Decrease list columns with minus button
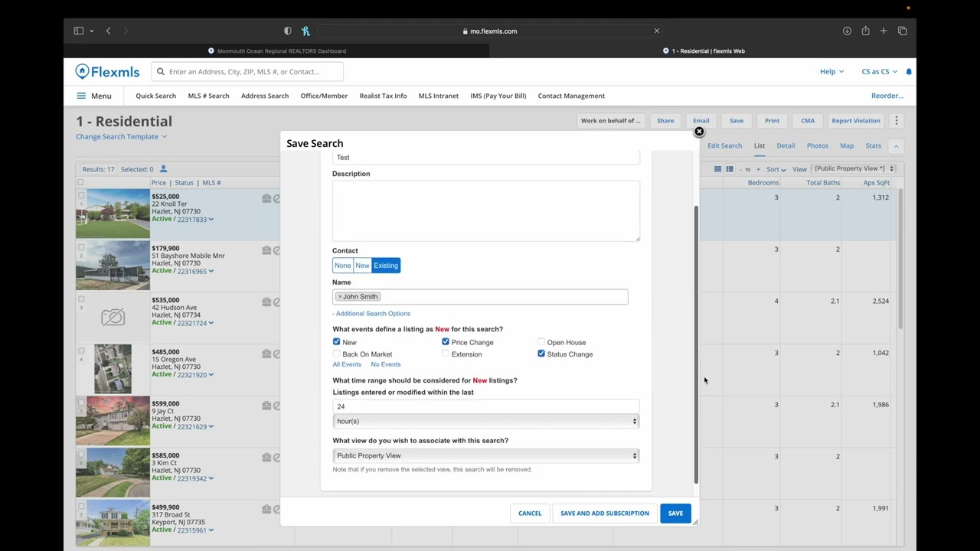The height and width of the screenshot is (551, 980). [740, 169]
